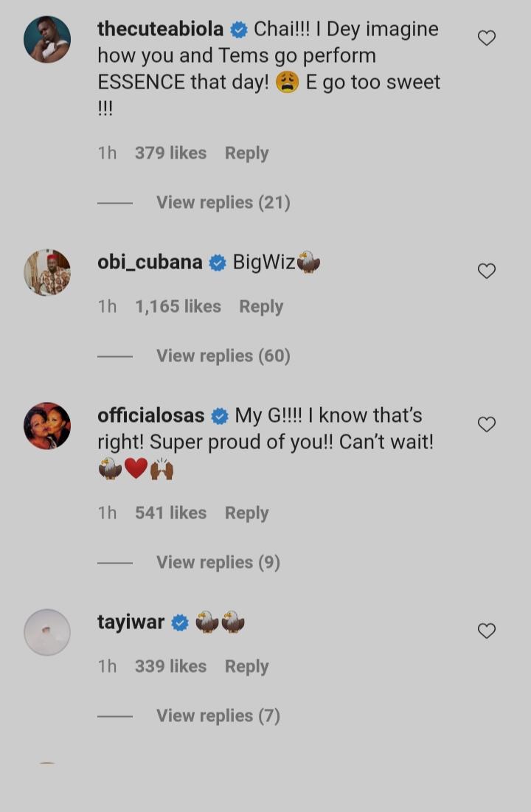The width and height of the screenshot is (531, 812).
Task: Reply to obi_cubana's BigWiz comment
Action: click(x=261, y=306)
